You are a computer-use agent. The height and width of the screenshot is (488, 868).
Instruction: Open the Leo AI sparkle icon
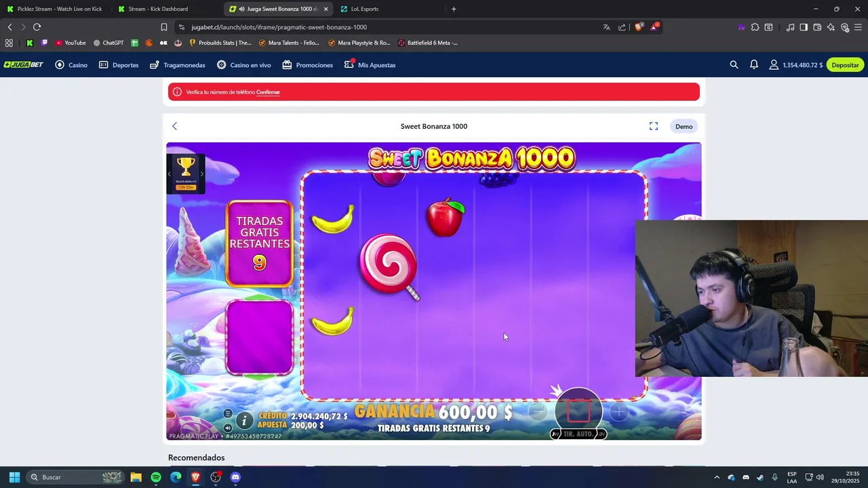coord(831,27)
